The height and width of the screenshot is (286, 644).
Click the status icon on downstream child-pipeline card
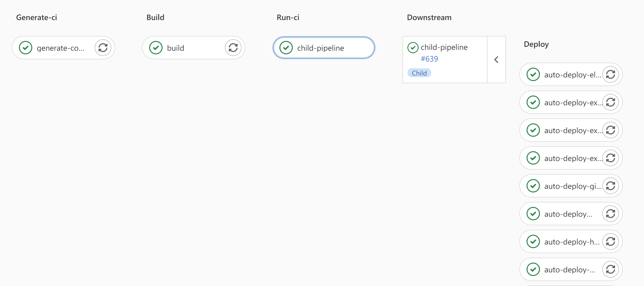[413, 47]
